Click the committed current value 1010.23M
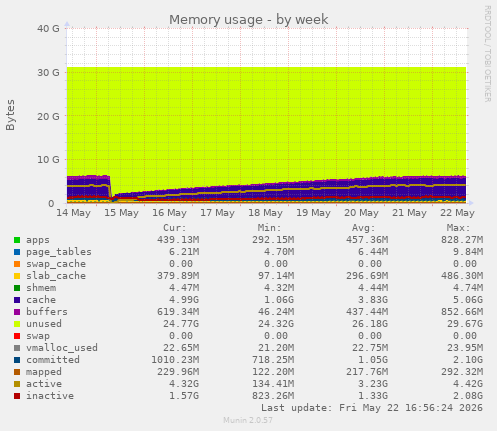The height and width of the screenshot is (431, 497). [175, 360]
